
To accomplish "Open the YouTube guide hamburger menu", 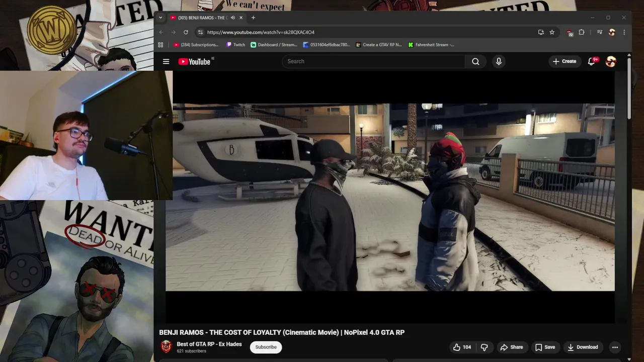I will coord(166,61).
